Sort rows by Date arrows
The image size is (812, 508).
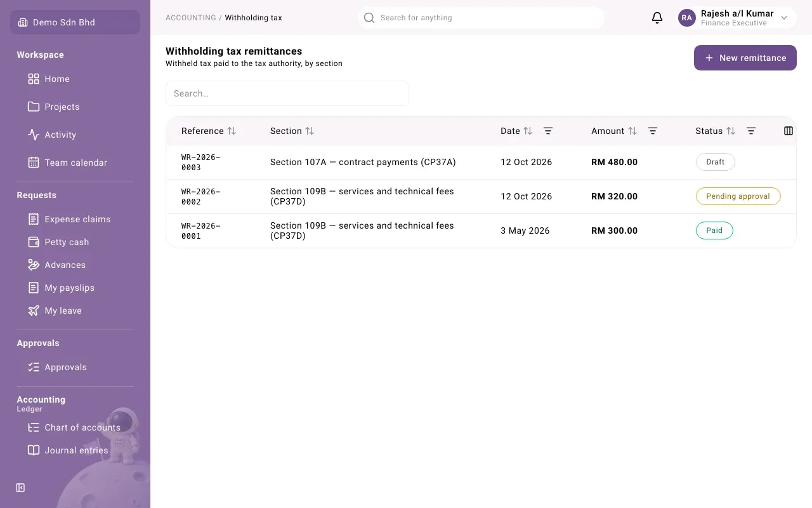[528, 131]
